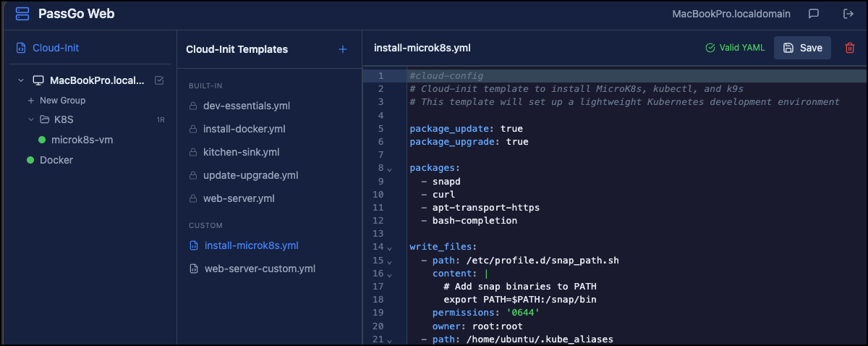Collapse the K8S group folder

31,119
